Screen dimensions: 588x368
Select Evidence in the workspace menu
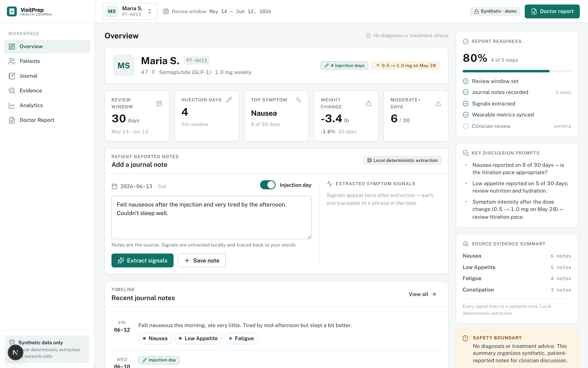pyautogui.click(x=47, y=91)
